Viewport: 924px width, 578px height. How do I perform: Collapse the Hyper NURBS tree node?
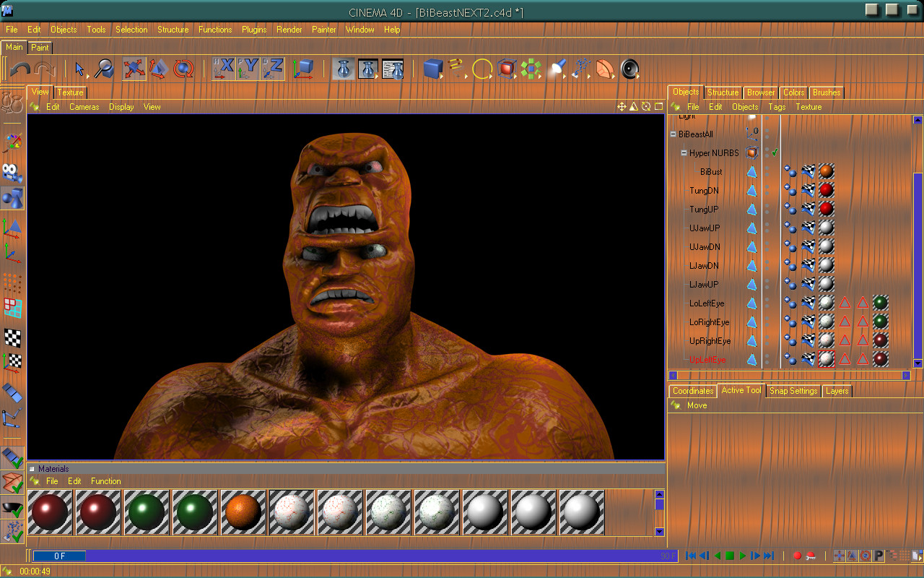click(x=684, y=153)
